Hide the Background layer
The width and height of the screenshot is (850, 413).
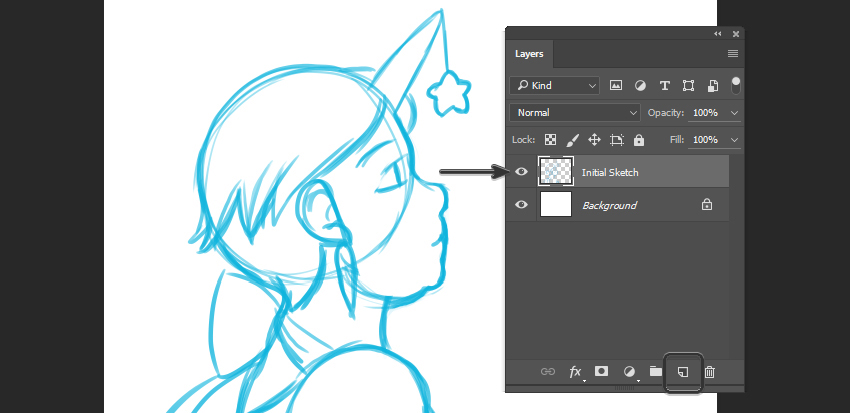(x=521, y=204)
